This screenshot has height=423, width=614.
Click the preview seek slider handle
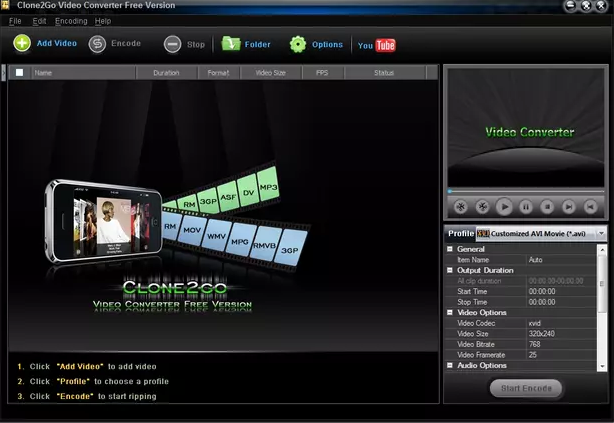(x=450, y=191)
